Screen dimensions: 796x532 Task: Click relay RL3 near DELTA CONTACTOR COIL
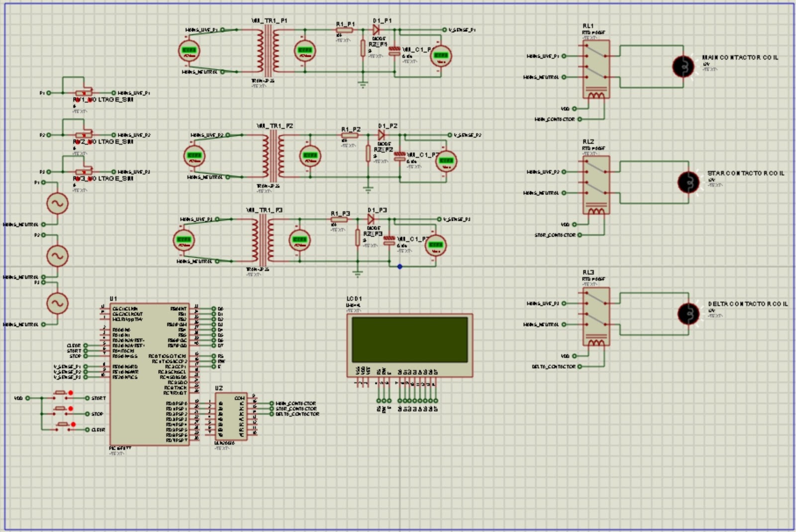click(x=595, y=316)
